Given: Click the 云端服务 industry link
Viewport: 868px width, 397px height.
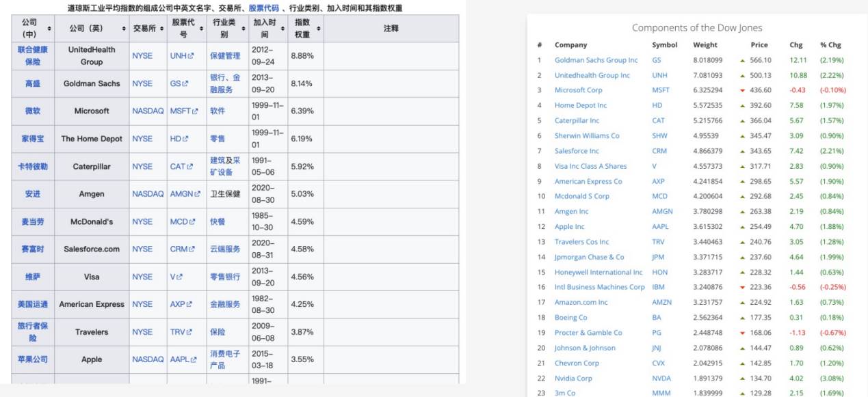Looking at the screenshot, I should click(225, 249).
